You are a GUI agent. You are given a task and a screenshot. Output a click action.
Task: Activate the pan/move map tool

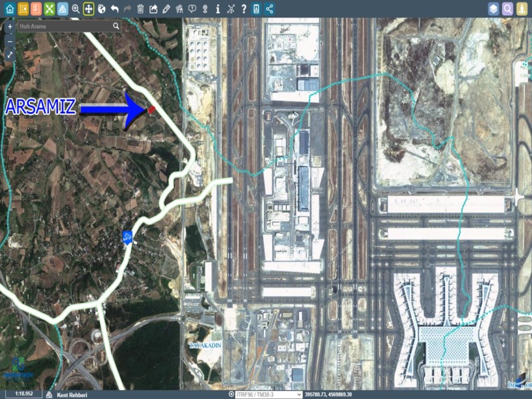89,9
